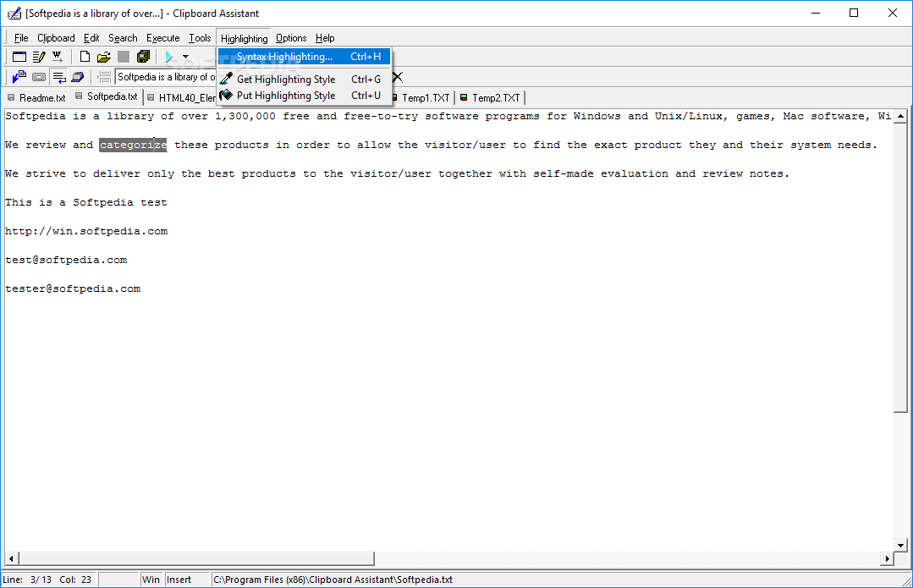
Task: Click the selected word 'categorize'
Action: click(134, 145)
